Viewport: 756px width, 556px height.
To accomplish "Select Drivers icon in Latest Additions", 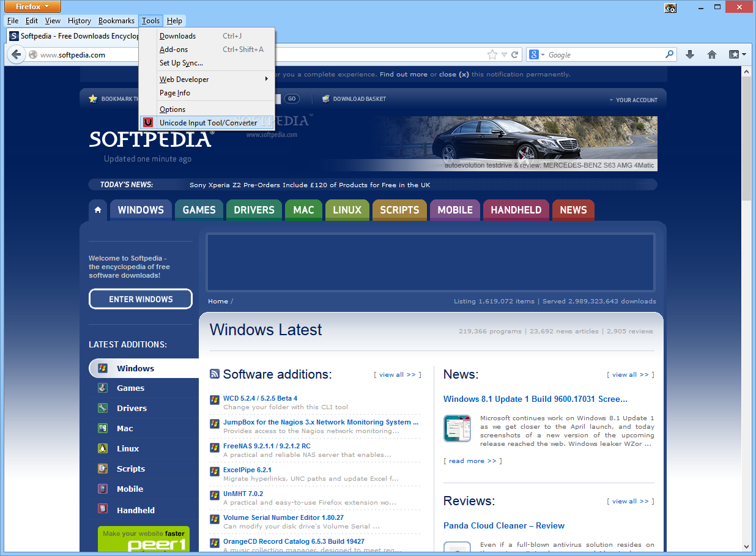I will [x=103, y=408].
